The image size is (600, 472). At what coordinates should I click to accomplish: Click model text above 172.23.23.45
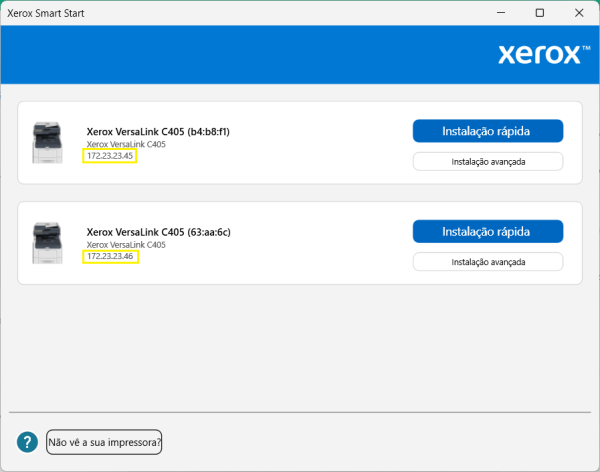click(x=126, y=144)
